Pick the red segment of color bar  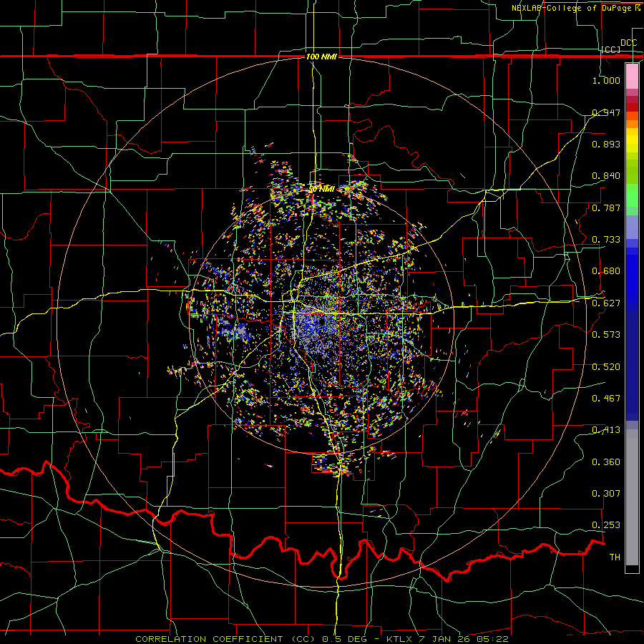pos(632,107)
